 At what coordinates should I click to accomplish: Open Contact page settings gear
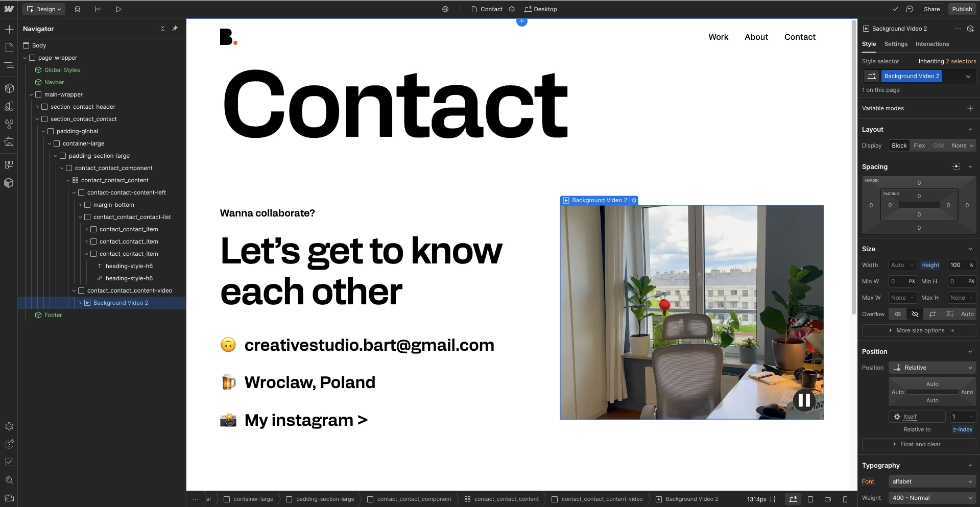tap(512, 9)
